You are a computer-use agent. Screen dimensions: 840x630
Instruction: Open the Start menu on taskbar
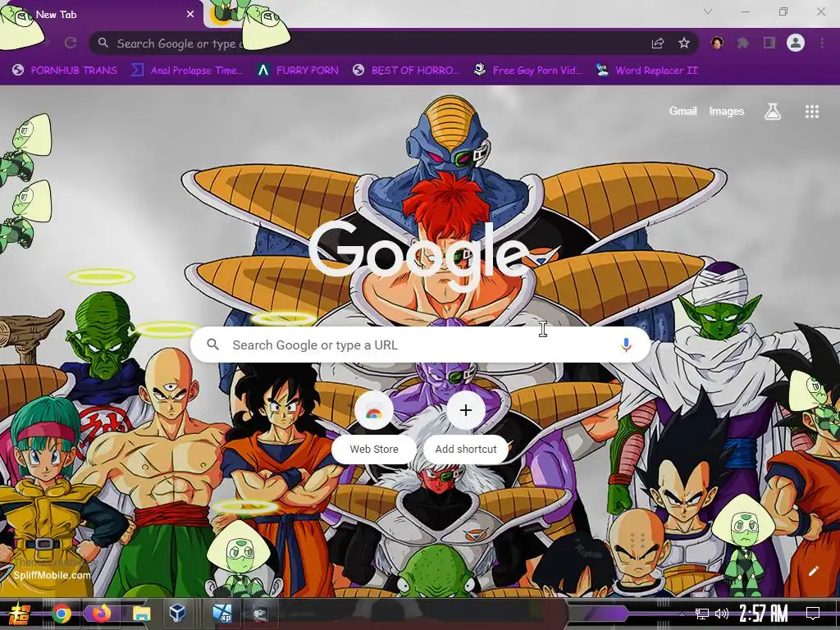(18, 614)
